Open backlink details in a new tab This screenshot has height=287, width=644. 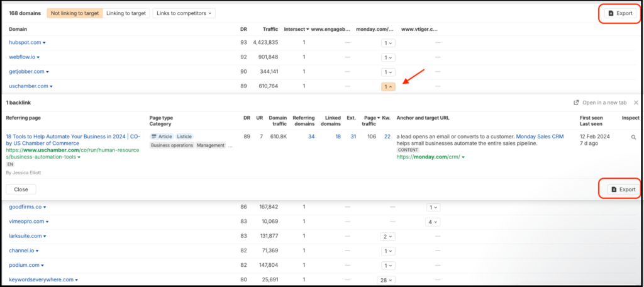click(x=600, y=103)
